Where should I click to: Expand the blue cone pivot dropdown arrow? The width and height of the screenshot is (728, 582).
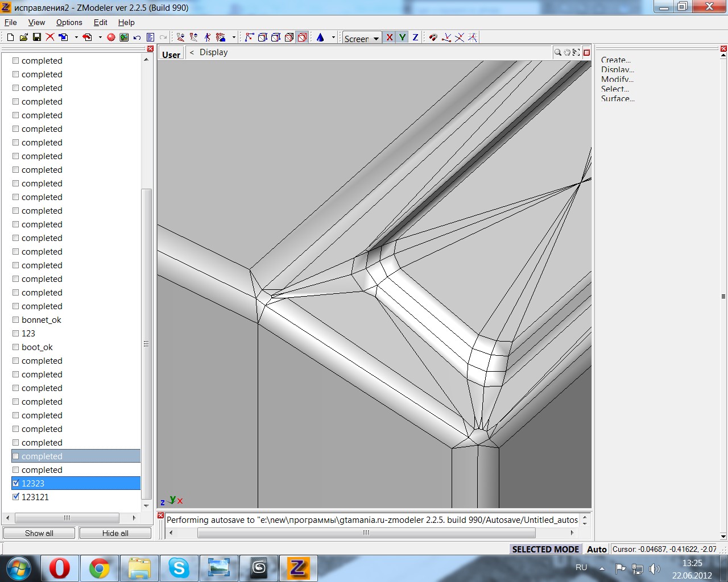[333, 38]
